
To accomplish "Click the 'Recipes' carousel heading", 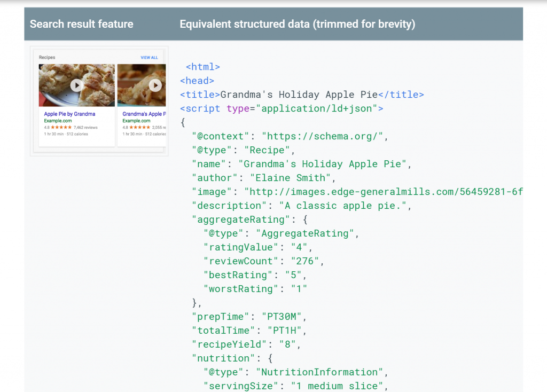I will [47, 58].
